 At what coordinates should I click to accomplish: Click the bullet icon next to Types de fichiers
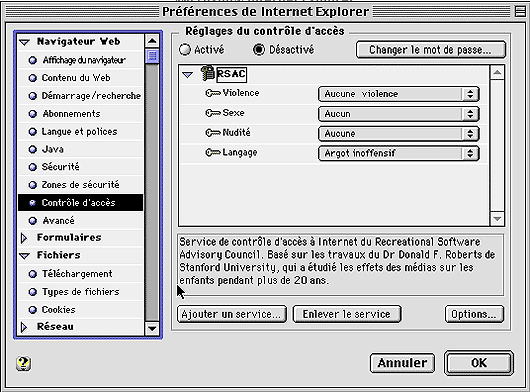33,292
